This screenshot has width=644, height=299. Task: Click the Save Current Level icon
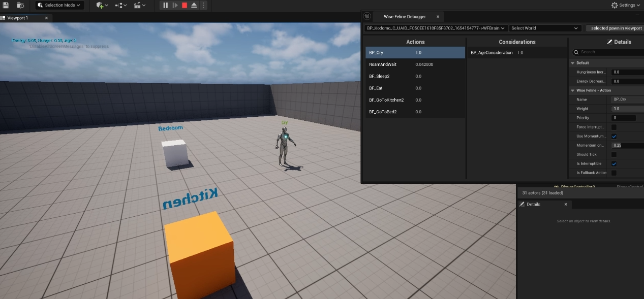coord(6,5)
